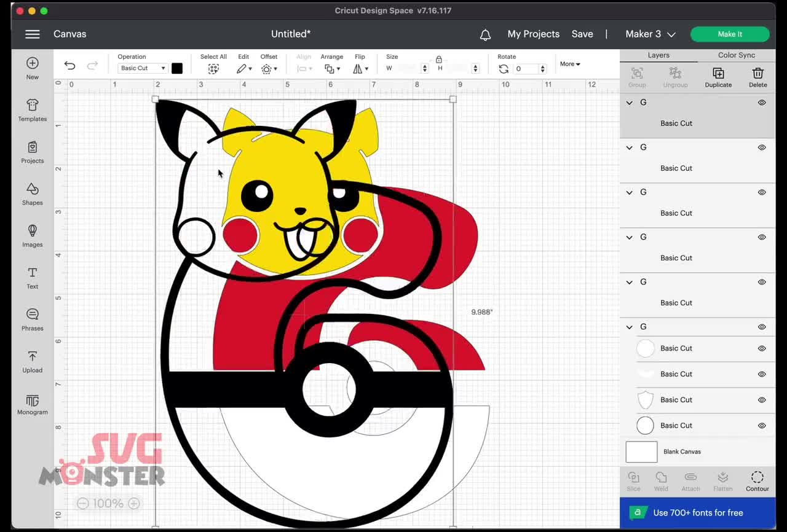Open the Shapes panel
Screen dimensions: 787x532
pyautogui.click(x=32, y=195)
